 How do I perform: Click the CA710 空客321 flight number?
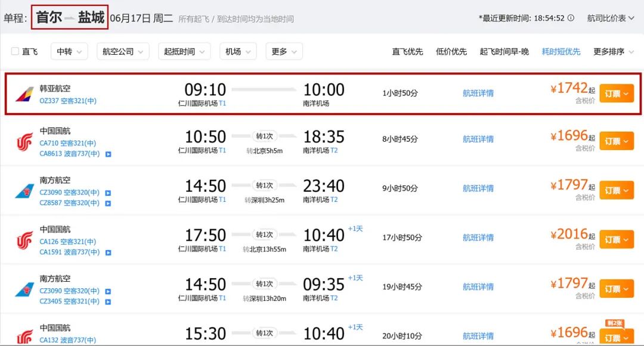68,143
